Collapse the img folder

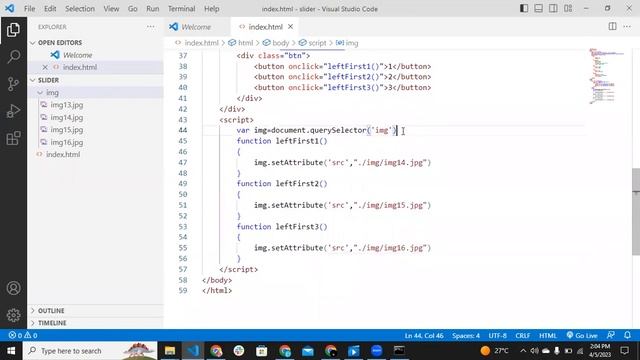[52, 93]
